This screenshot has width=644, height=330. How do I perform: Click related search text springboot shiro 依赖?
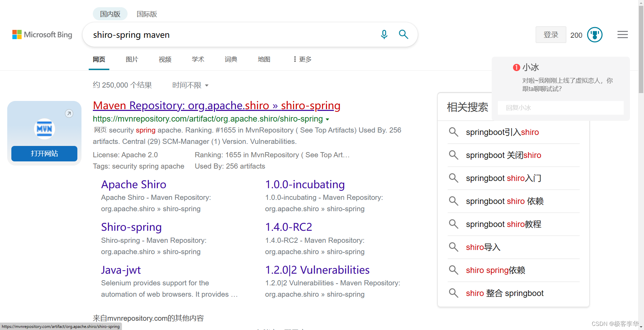(505, 201)
